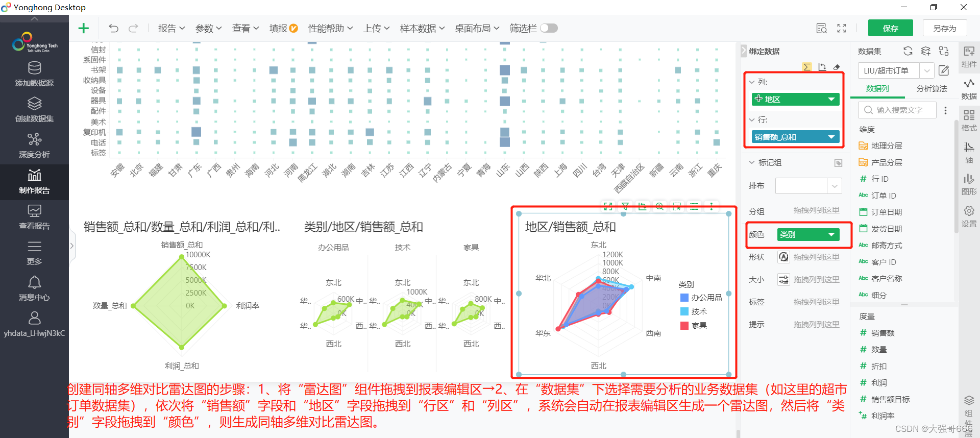The image size is (980, 438).
Task: Open the 性能帮助 menu
Action: pyautogui.click(x=331, y=29)
